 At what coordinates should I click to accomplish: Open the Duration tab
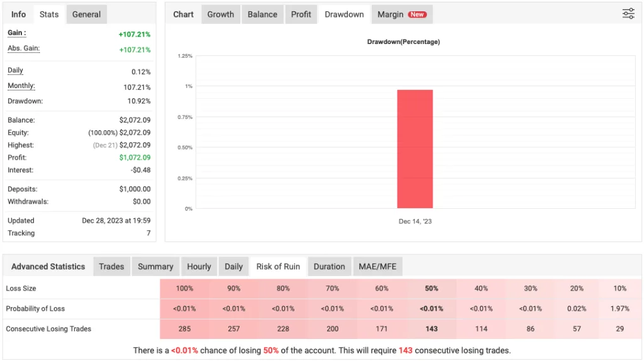pyautogui.click(x=329, y=267)
